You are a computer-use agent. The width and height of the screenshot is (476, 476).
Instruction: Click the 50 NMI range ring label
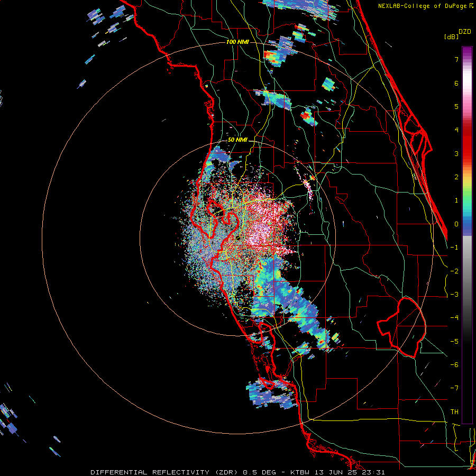coord(237,140)
